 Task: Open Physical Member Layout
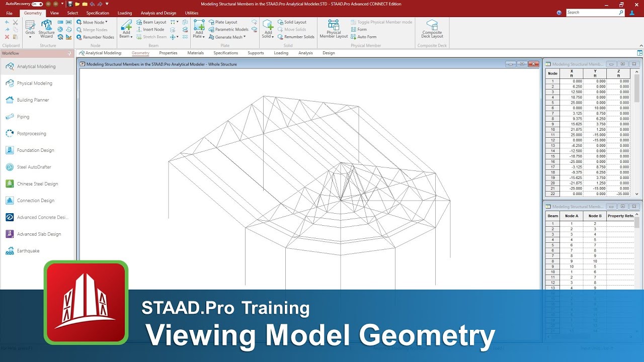(x=334, y=29)
